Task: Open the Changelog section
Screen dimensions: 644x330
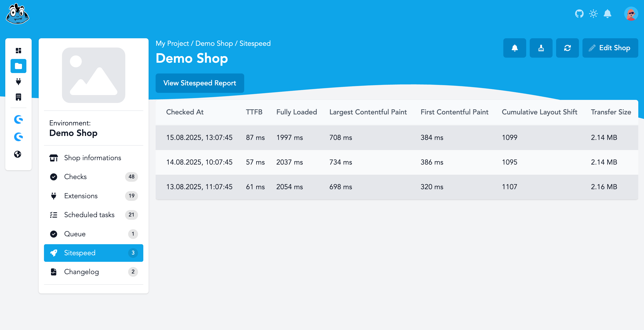Action: [81, 272]
